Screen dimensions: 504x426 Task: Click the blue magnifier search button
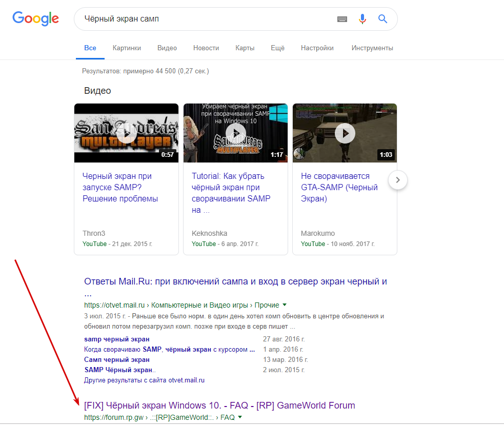coord(382,18)
